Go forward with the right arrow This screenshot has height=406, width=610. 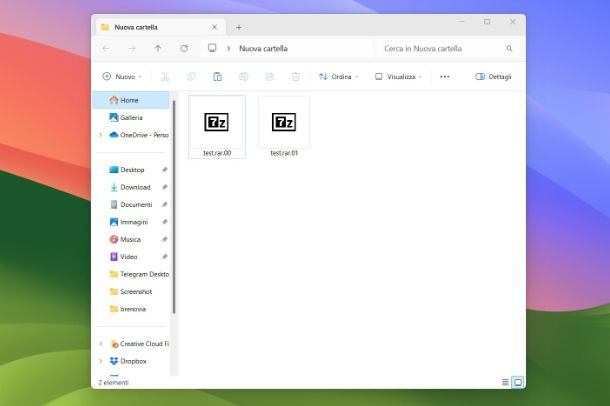(x=132, y=48)
